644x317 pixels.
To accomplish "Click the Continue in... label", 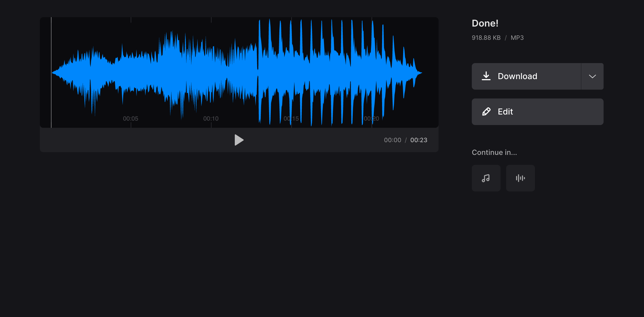I will pos(494,152).
